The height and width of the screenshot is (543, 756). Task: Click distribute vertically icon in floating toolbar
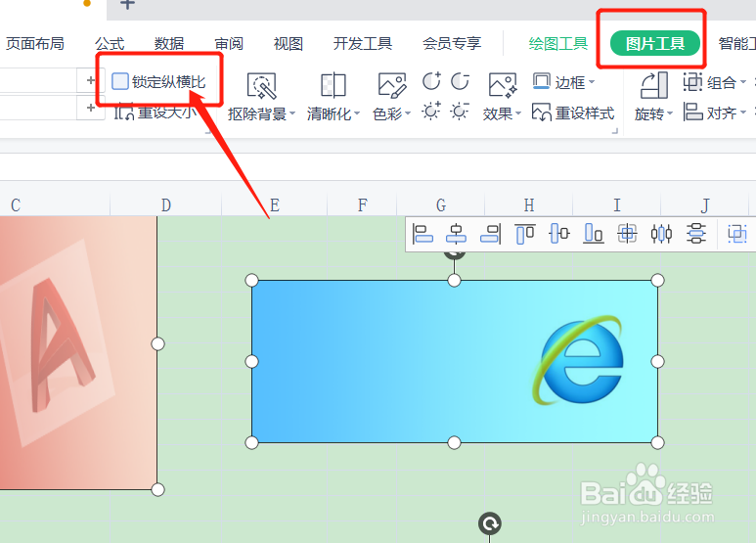(x=695, y=235)
